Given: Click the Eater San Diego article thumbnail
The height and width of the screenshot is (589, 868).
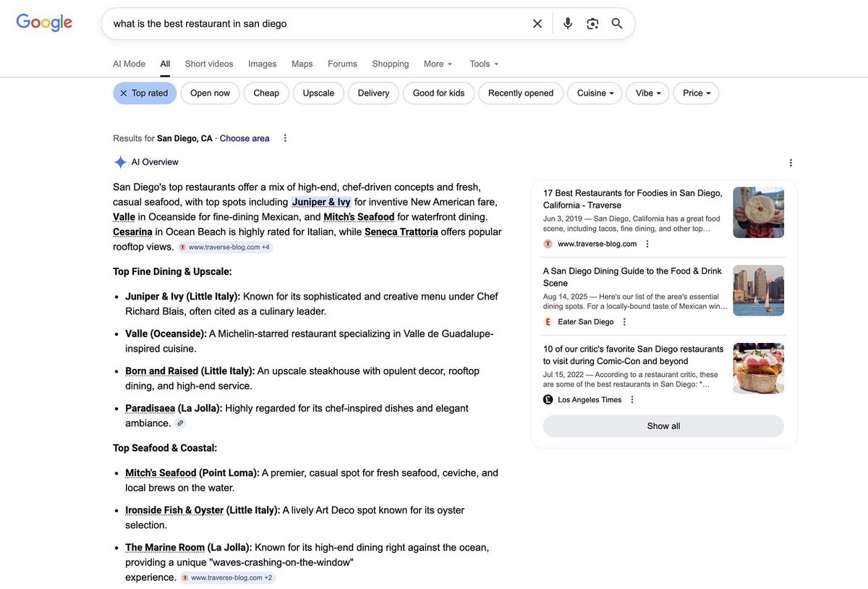Looking at the screenshot, I should coord(758,290).
